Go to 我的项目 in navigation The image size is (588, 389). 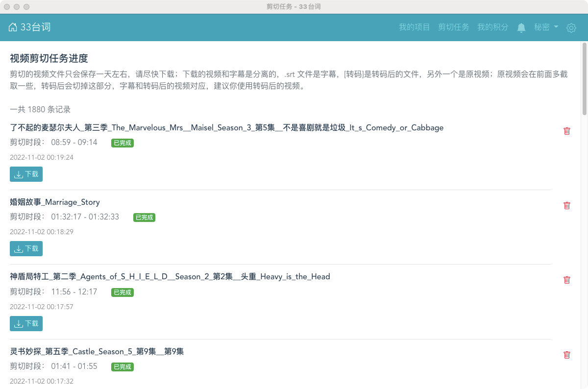[415, 27]
